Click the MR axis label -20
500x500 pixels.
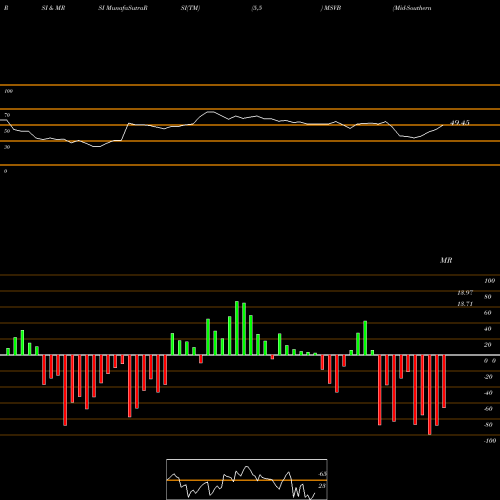point(488,377)
